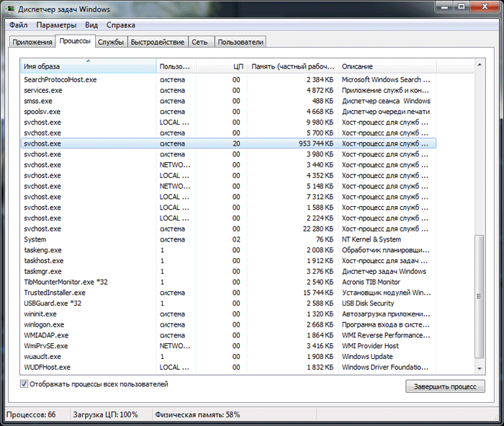Switch to the Быстродействие tab
504x426 pixels.
(158, 42)
